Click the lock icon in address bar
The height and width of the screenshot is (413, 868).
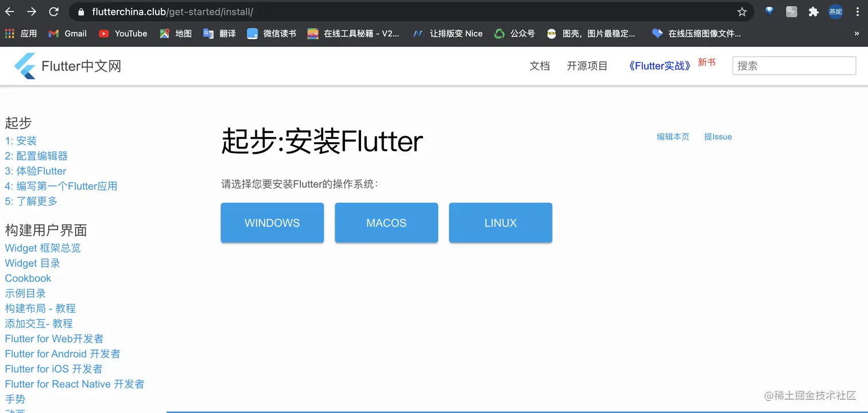(81, 11)
